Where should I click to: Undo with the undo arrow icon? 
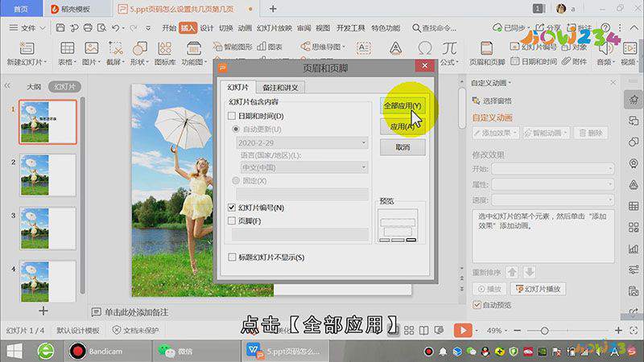coord(116,28)
